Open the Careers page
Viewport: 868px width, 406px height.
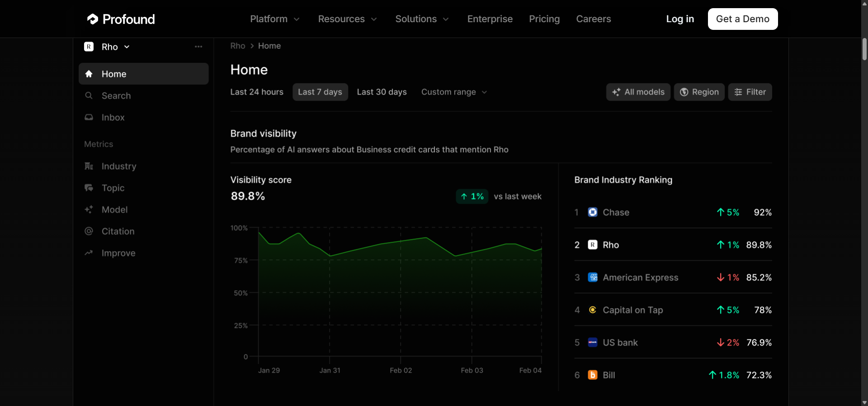[x=594, y=19]
